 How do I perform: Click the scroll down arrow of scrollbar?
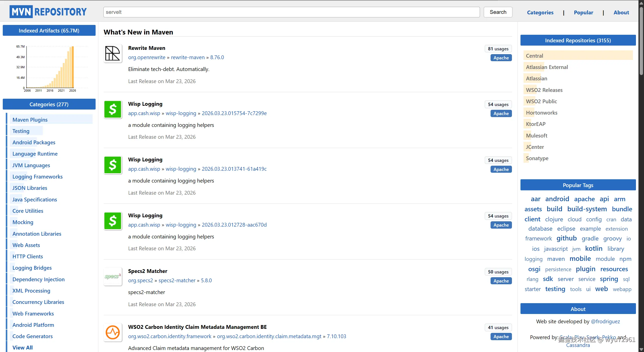[x=641, y=349]
